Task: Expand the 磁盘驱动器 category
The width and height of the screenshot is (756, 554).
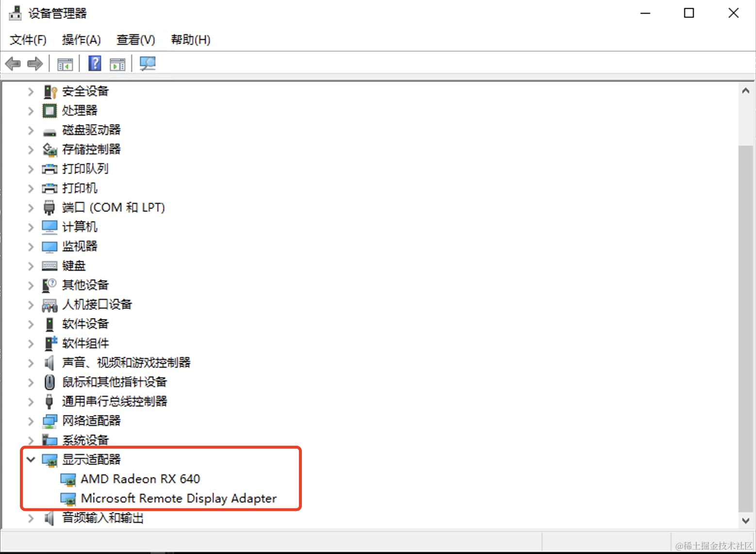Action: point(31,130)
